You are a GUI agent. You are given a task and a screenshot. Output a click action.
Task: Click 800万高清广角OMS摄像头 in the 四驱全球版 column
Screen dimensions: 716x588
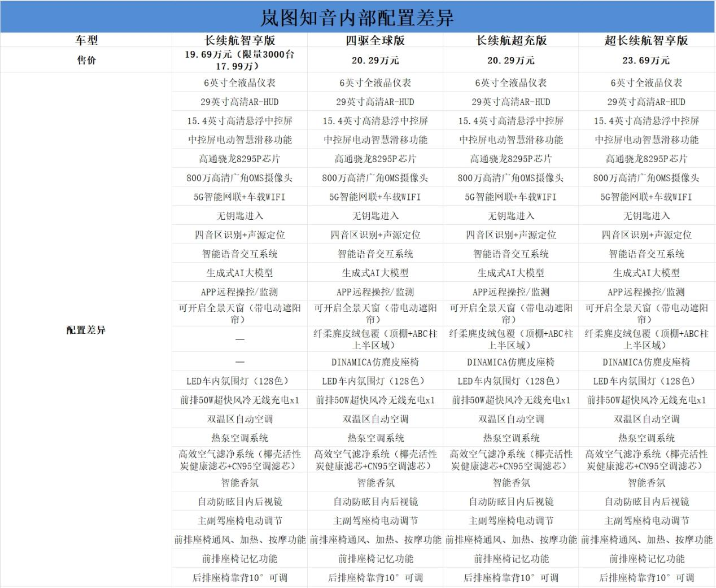375,178
